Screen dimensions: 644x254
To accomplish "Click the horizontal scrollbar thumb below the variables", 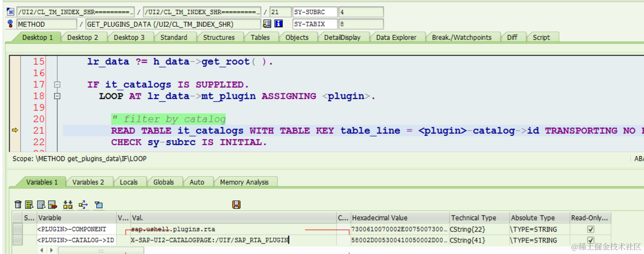I will [x=101, y=250].
